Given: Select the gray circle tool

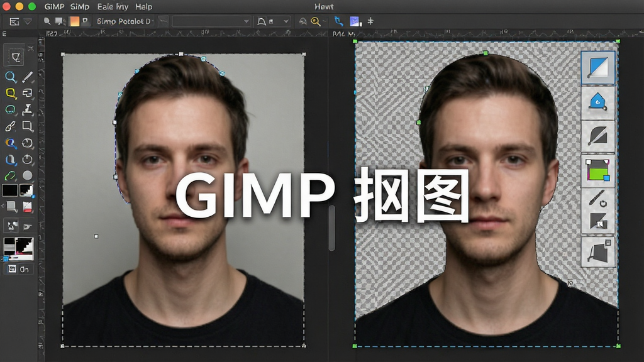Looking at the screenshot, I should tap(28, 176).
